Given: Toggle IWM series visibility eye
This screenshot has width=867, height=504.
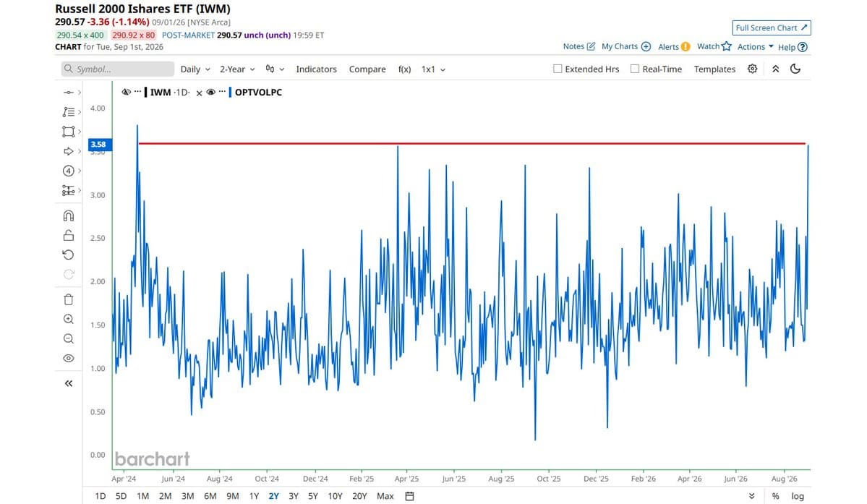Looking at the screenshot, I should (x=126, y=93).
